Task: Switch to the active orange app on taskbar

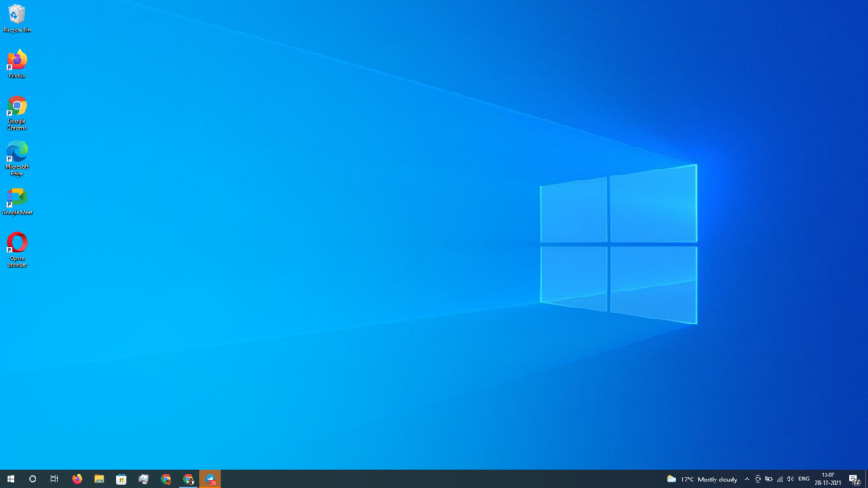Action: coord(209,479)
